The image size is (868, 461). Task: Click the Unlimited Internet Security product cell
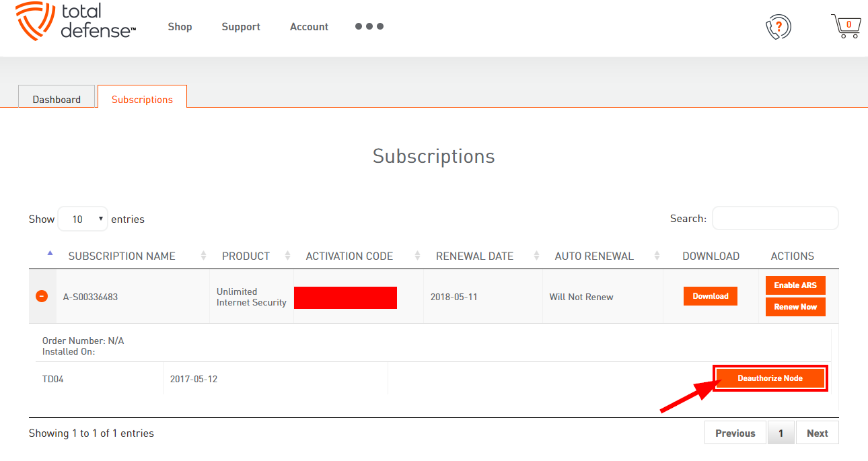(x=251, y=297)
